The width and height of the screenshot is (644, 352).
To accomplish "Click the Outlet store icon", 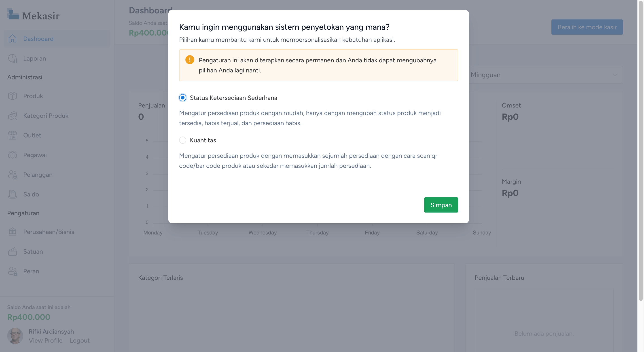I will (x=12, y=135).
